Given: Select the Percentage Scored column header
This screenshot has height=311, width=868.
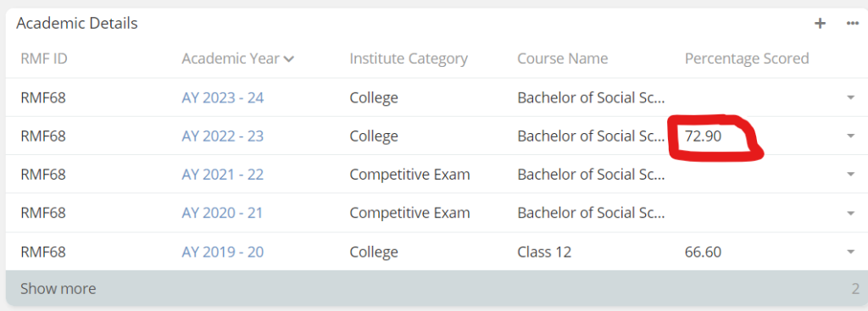Looking at the screenshot, I should point(747,58).
